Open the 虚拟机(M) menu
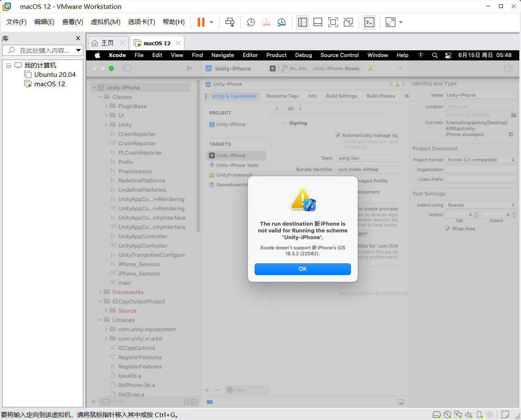 click(x=106, y=22)
